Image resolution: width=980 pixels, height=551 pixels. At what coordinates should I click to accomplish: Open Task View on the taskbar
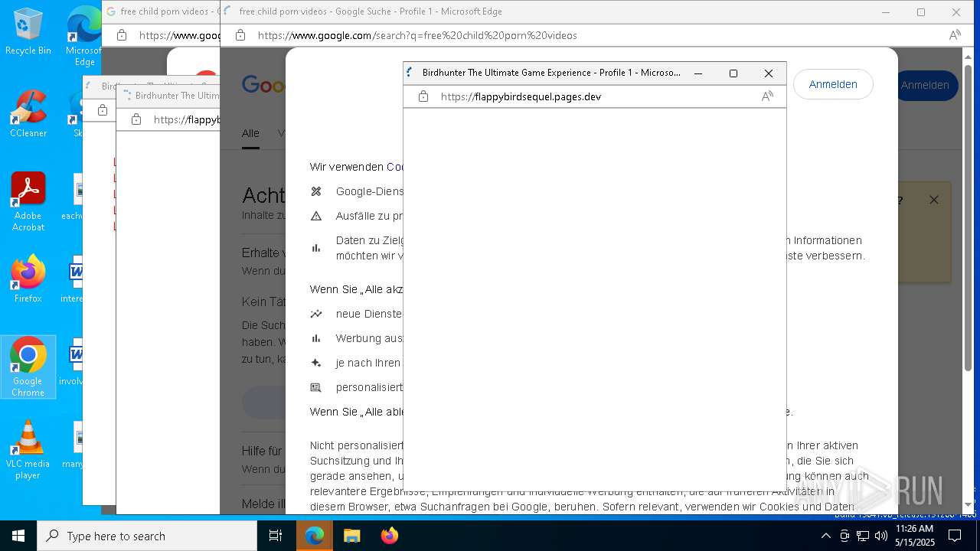pyautogui.click(x=276, y=536)
